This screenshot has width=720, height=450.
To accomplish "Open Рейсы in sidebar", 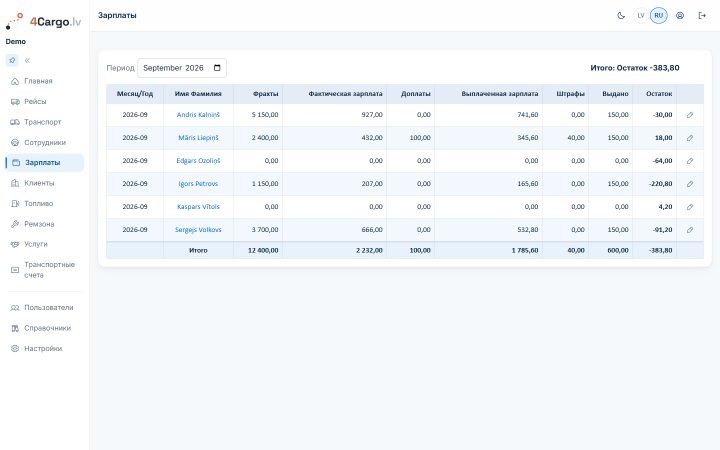I will click(45, 101).
